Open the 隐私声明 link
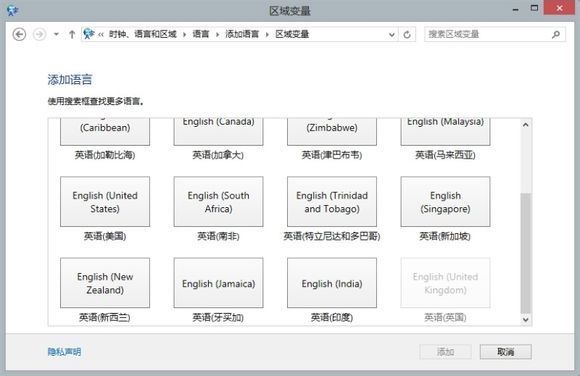580x376 pixels. click(64, 352)
